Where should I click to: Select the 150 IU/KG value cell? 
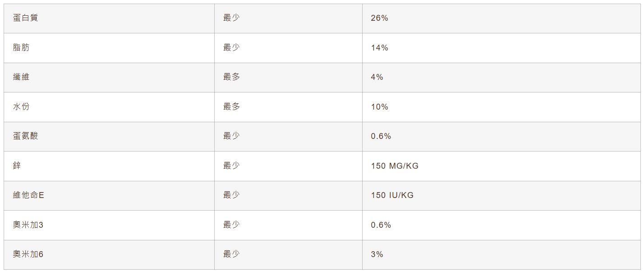(392, 195)
